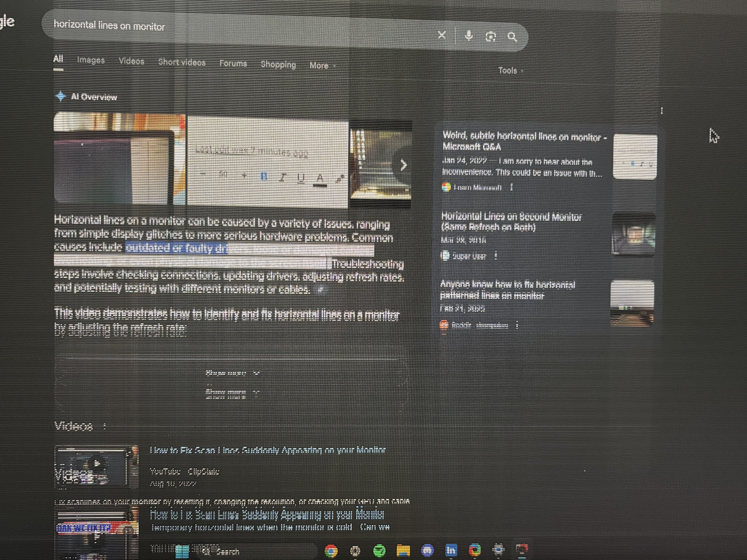The width and height of the screenshot is (747, 560).
Task: Open AI Overview three-dot options menu
Action: coord(662,111)
